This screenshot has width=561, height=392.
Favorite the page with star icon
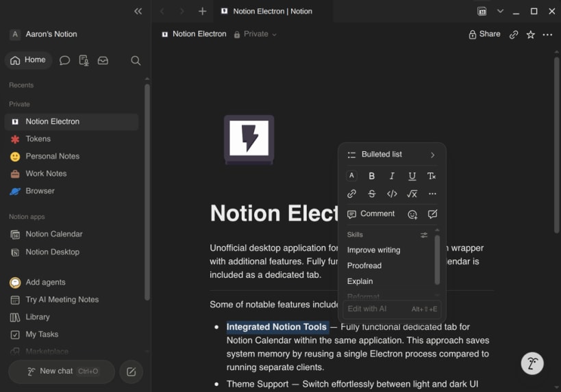[531, 34]
